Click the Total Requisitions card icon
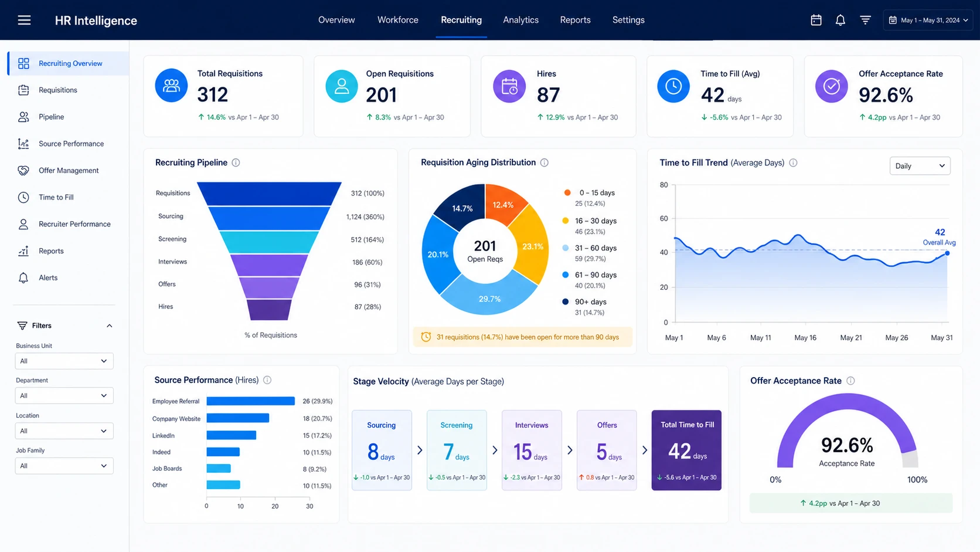This screenshot has height=552, width=980. pos(171,86)
